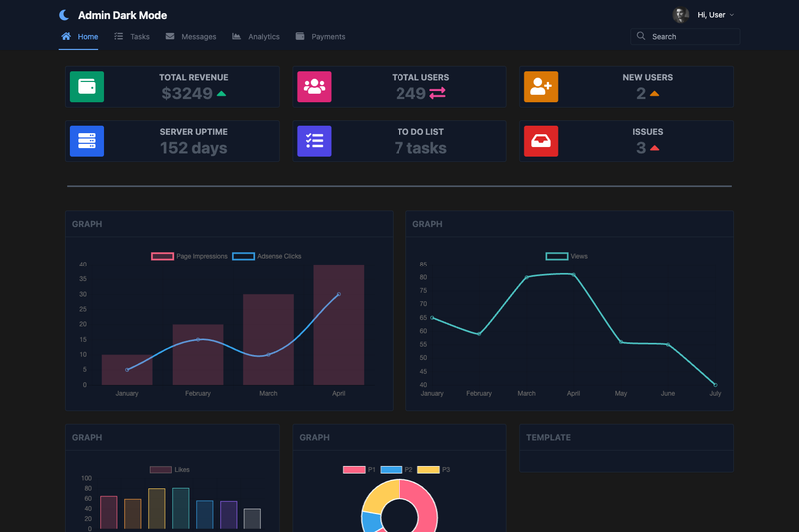Viewport: 799px width, 532px height.
Task: Toggle the Views legend item
Action: (x=566, y=256)
